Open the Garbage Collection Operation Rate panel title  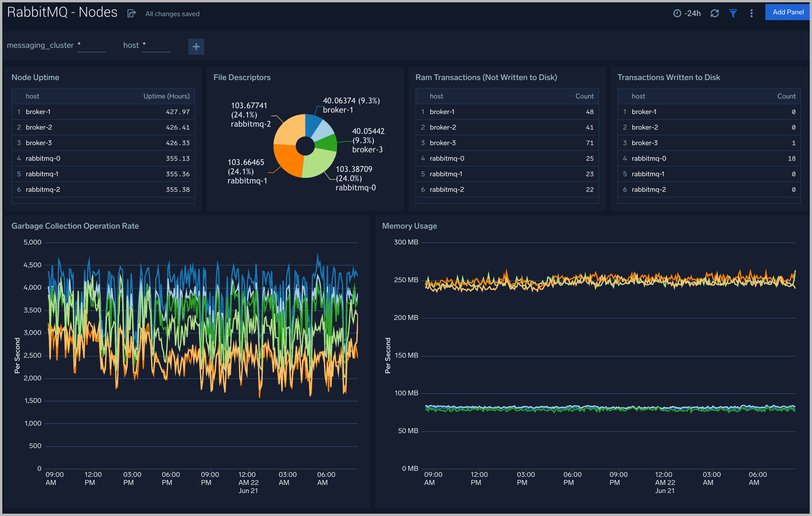click(75, 226)
